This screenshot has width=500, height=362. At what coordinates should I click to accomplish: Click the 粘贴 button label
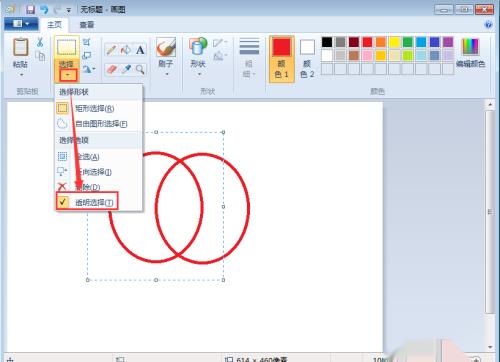(x=21, y=64)
